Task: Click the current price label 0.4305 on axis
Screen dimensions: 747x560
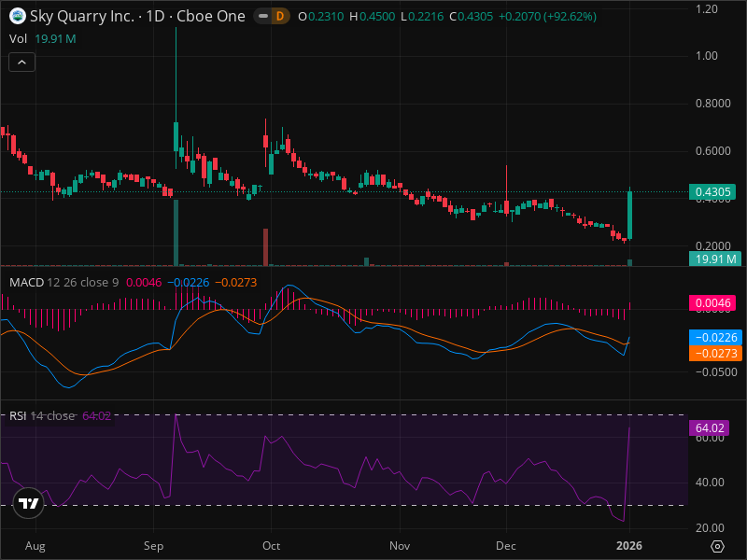Action: click(712, 192)
